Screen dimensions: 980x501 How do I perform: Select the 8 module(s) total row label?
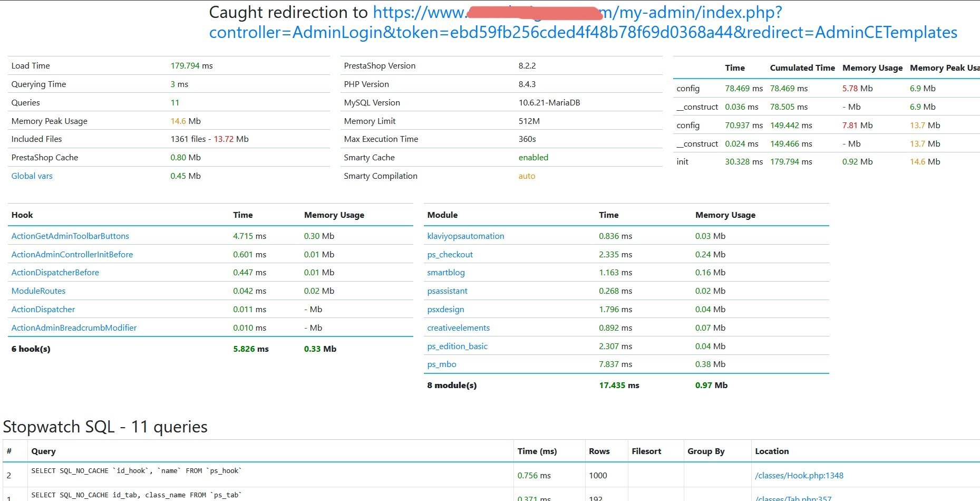click(x=452, y=386)
